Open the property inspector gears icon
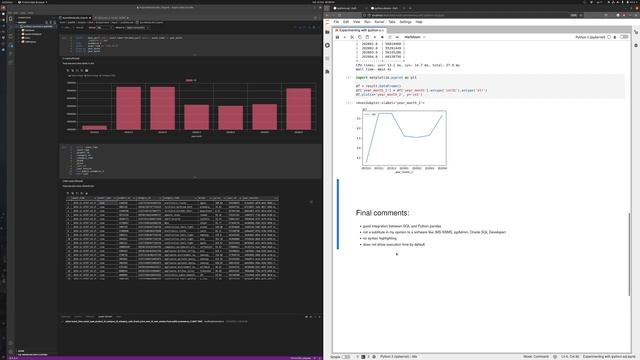The height and width of the screenshot is (360, 640). click(x=636, y=32)
